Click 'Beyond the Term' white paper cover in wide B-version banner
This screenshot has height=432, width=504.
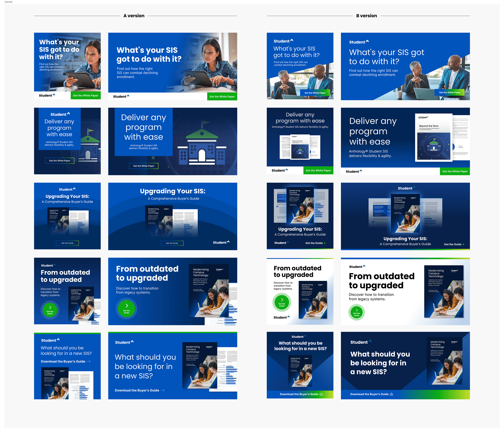click(x=433, y=137)
